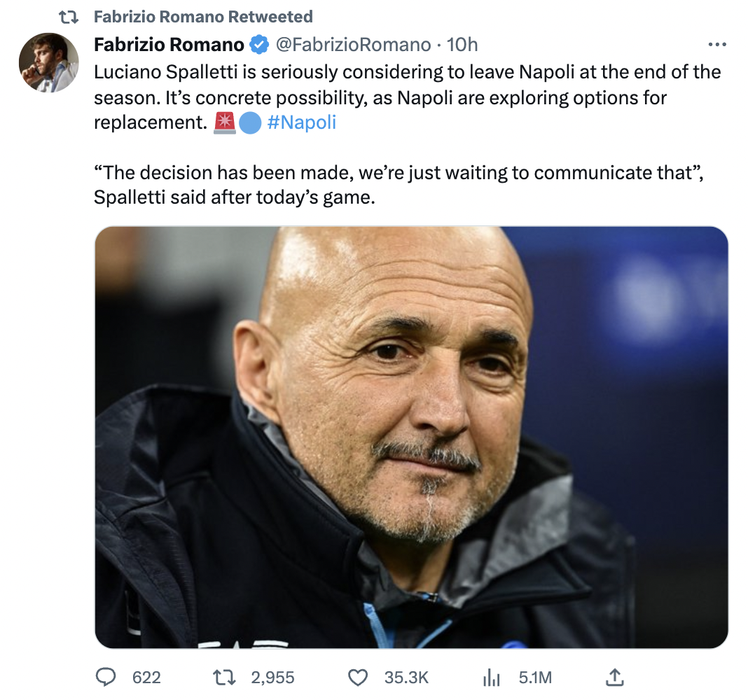The width and height of the screenshot is (748, 700).
Task: Click the 10h timestamp
Action: coord(462,45)
